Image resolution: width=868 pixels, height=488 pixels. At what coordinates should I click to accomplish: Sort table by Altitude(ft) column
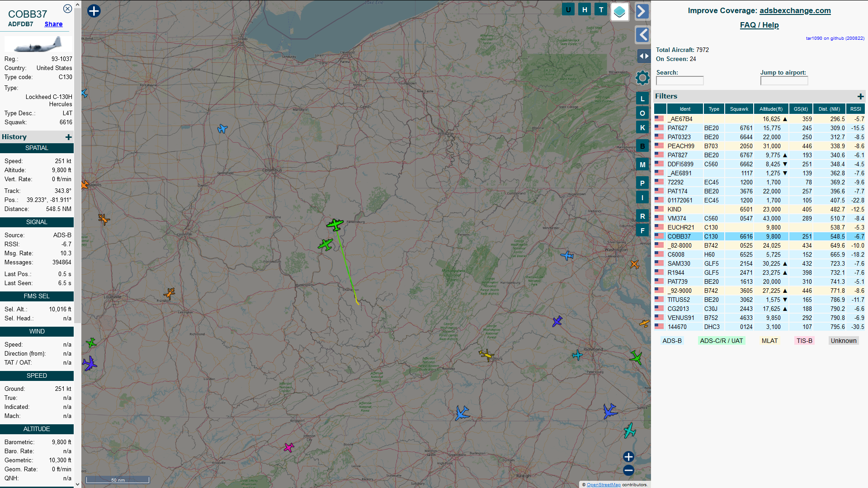click(771, 109)
